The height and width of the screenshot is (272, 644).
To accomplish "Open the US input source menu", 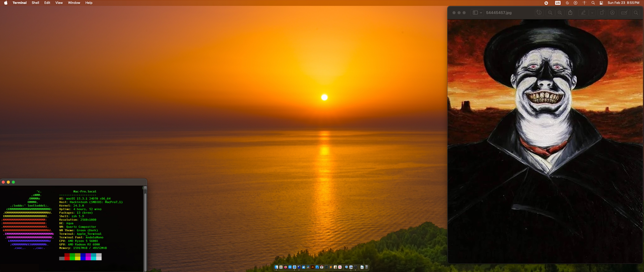I will 558,3.
